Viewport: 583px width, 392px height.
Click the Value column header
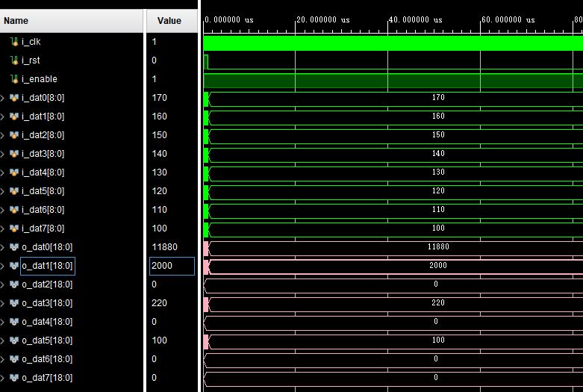[x=172, y=21]
